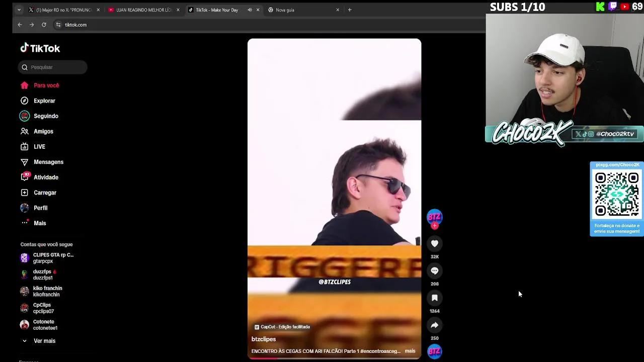Open kiko franchin followed account

pyautogui.click(x=42, y=292)
